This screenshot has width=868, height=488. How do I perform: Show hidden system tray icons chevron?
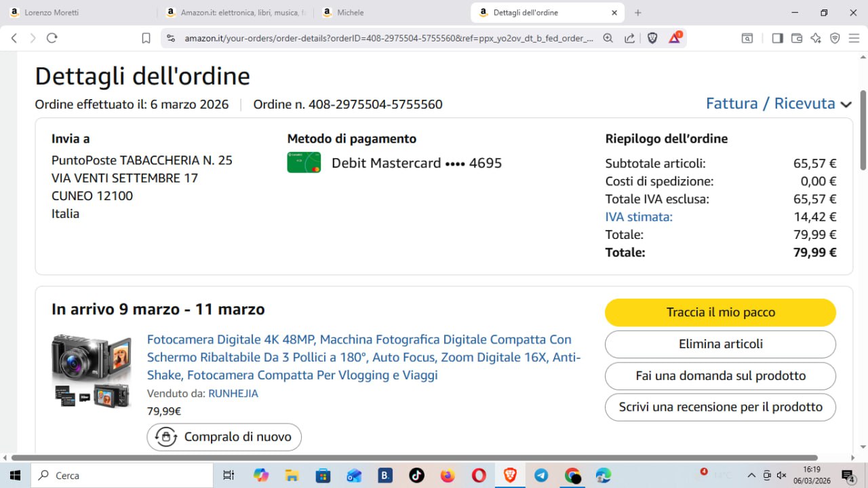pyautogui.click(x=751, y=475)
